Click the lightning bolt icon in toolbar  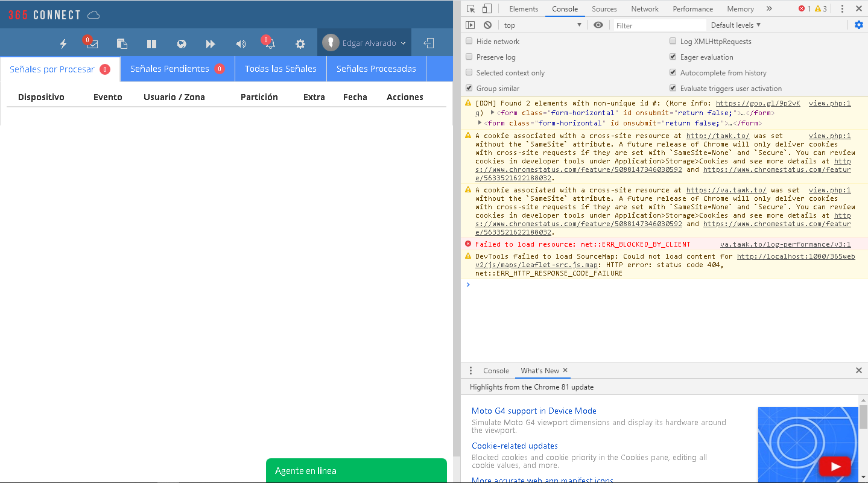(63, 43)
